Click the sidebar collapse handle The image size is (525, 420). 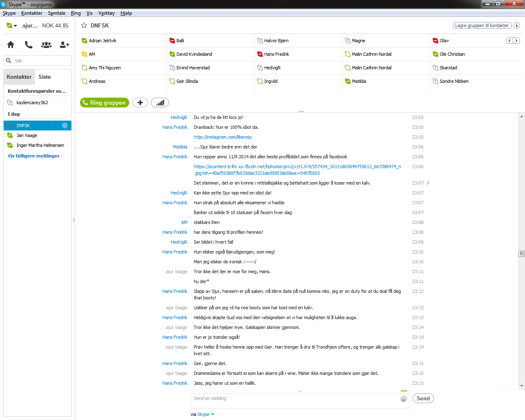click(74, 220)
